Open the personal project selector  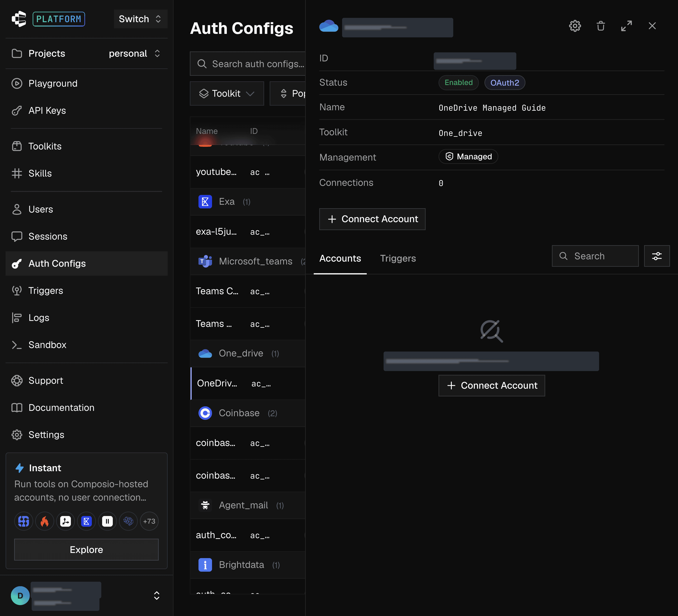pos(135,53)
